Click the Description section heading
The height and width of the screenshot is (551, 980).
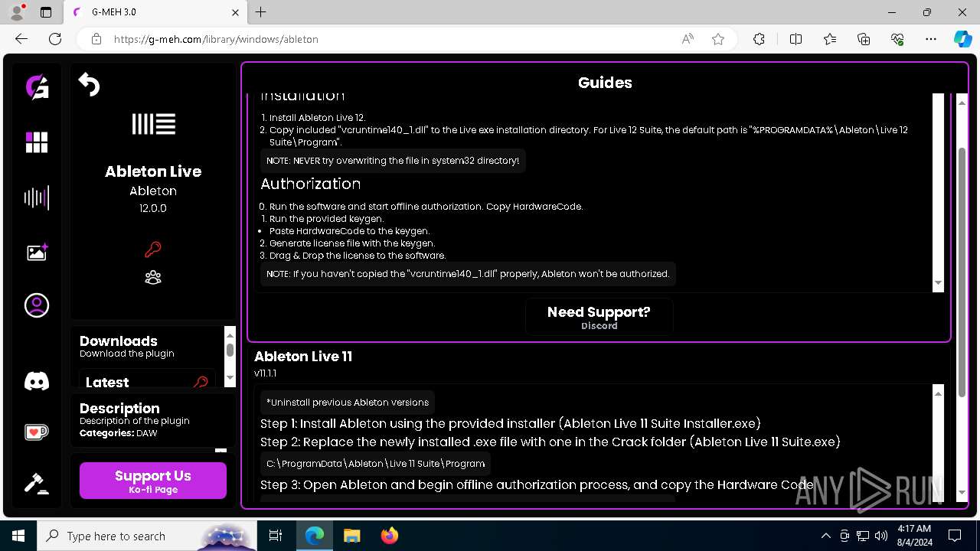point(119,409)
